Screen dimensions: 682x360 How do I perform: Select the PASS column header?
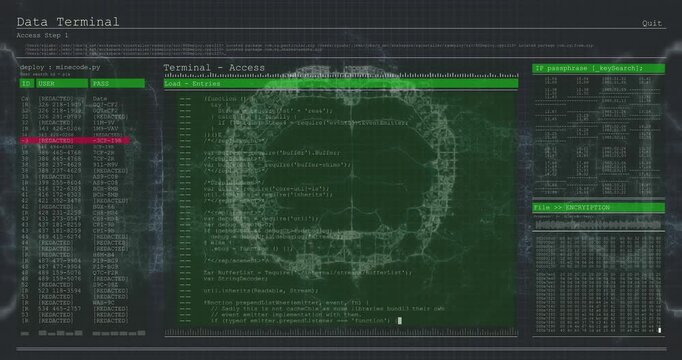(x=117, y=83)
